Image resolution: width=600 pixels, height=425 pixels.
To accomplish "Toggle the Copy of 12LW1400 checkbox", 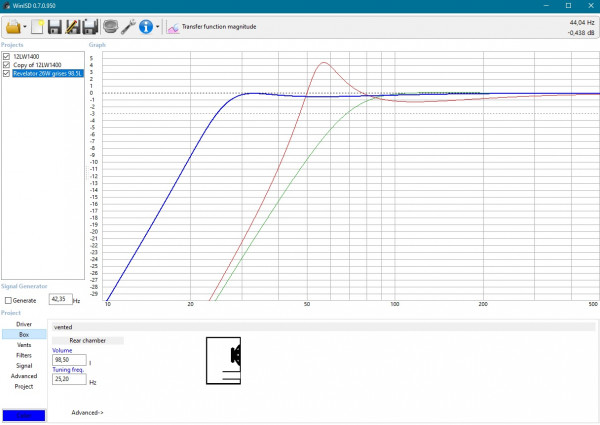I will (x=7, y=65).
